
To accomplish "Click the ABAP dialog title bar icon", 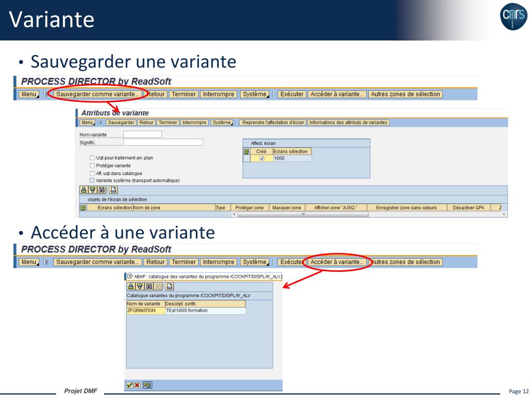I will (x=130, y=276).
